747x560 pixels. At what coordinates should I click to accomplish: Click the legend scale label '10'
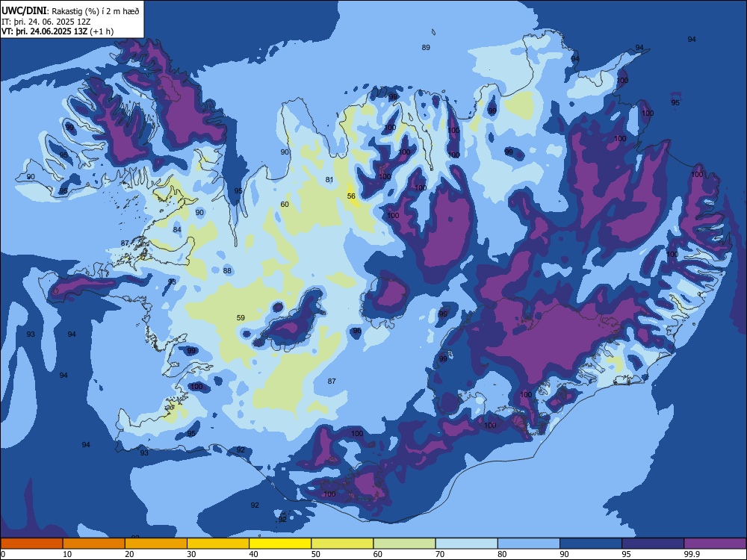point(67,554)
